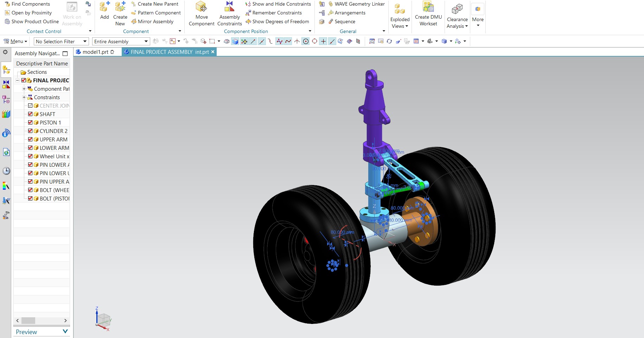
Task: Hide the UPPER ARM component
Action: 30,139
